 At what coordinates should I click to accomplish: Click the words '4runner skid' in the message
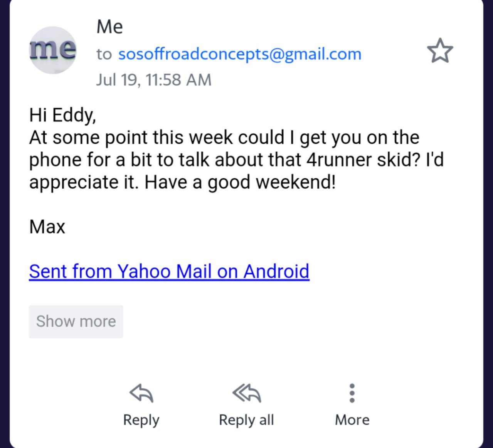click(x=358, y=160)
